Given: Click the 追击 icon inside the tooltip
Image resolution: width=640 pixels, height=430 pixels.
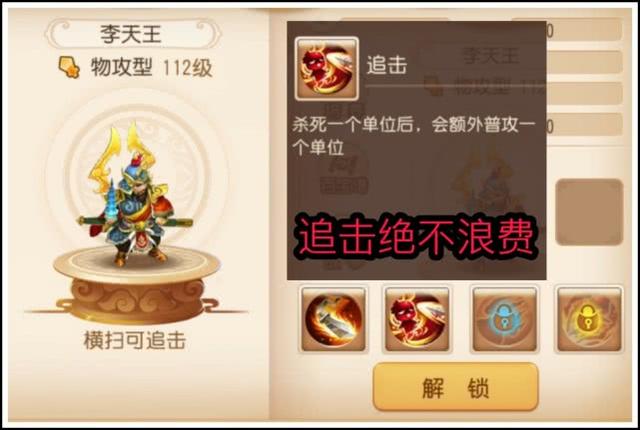Looking at the screenshot, I should tap(327, 69).
